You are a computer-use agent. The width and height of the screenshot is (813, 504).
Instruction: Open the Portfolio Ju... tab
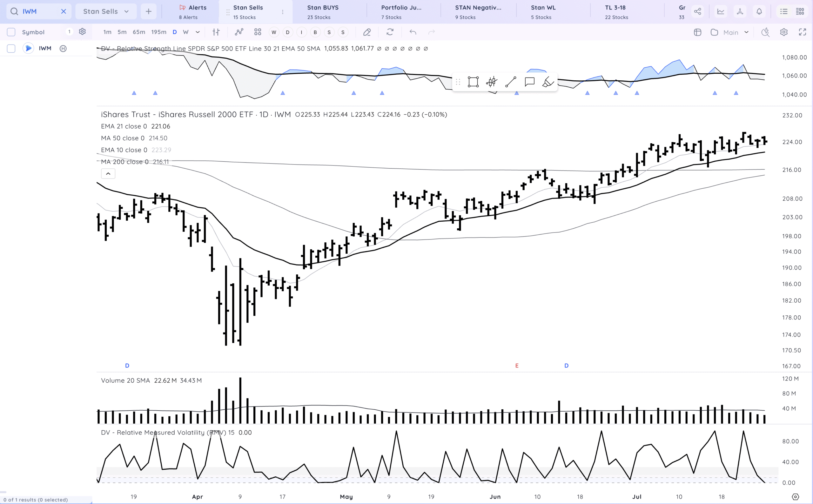[401, 12]
